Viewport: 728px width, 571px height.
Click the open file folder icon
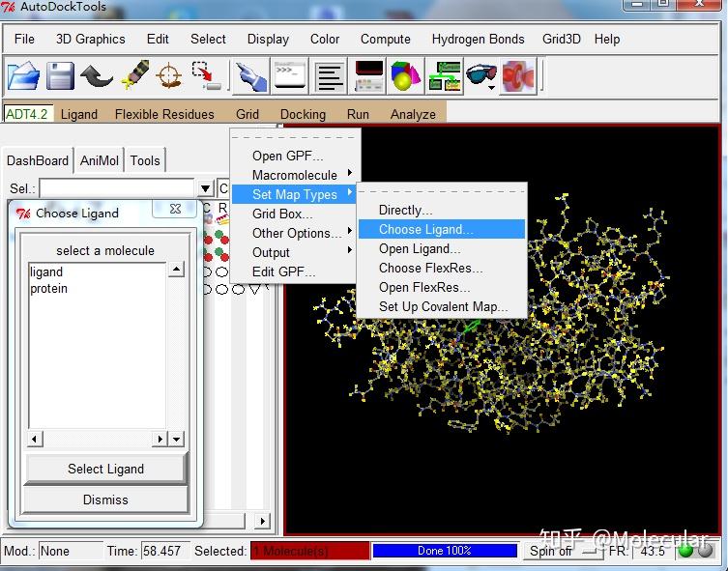[23, 75]
